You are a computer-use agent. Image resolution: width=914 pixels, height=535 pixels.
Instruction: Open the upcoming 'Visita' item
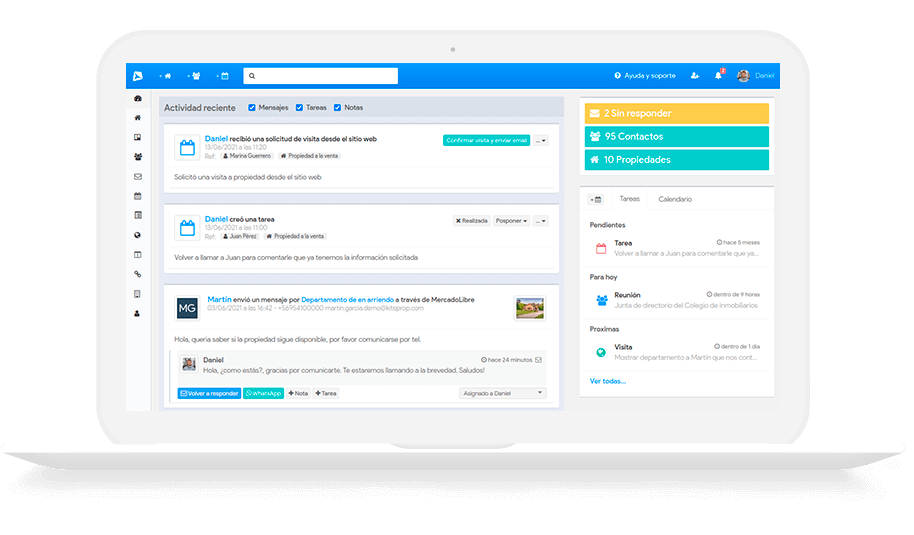[x=677, y=352]
